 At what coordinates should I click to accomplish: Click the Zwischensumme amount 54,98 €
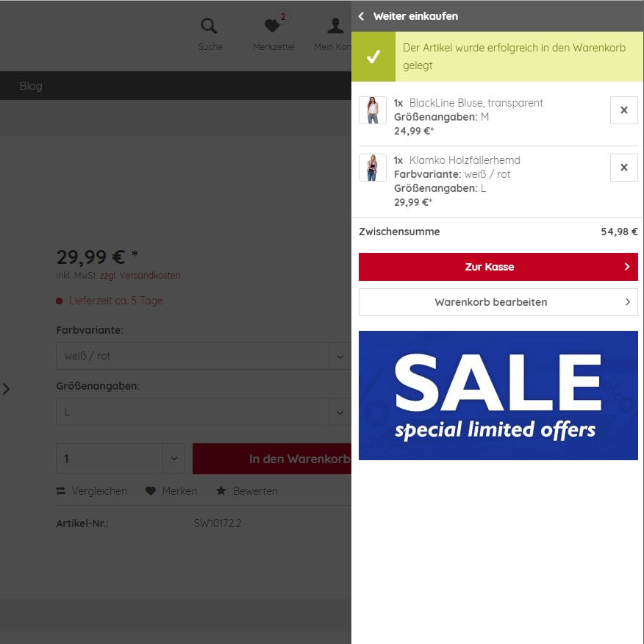[x=619, y=232]
